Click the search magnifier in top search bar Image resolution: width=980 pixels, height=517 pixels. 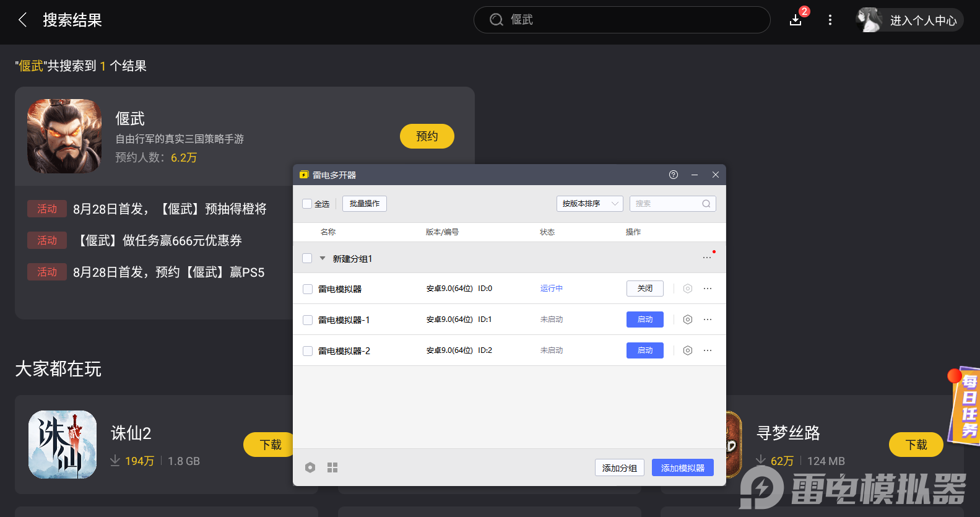497,20
